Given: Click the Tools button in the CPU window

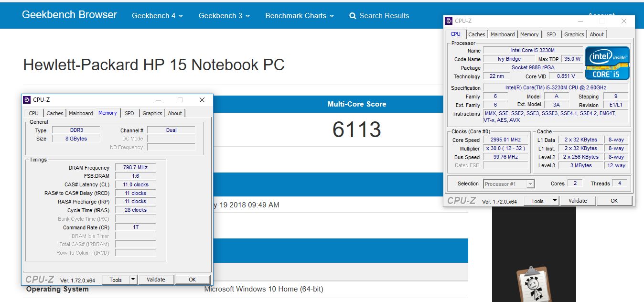Looking at the screenshot, I should pyautogui.click(x=537, y=201).
